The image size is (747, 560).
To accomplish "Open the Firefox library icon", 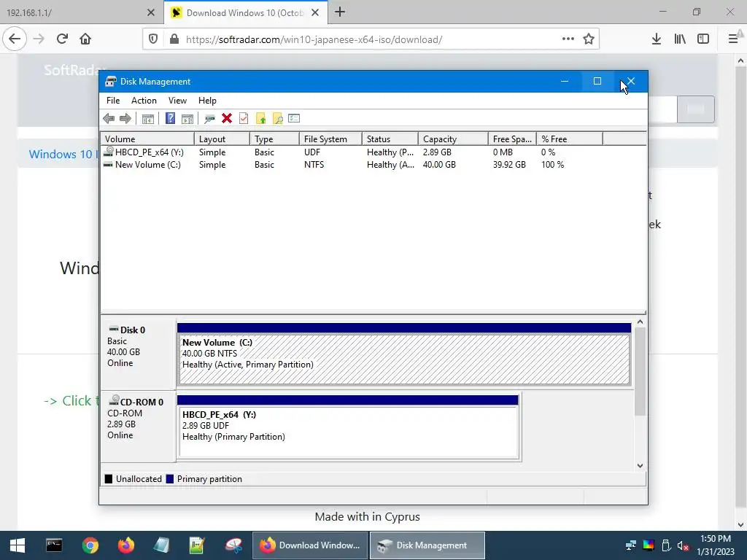I will pyautogui.click(x=680, y=39).
